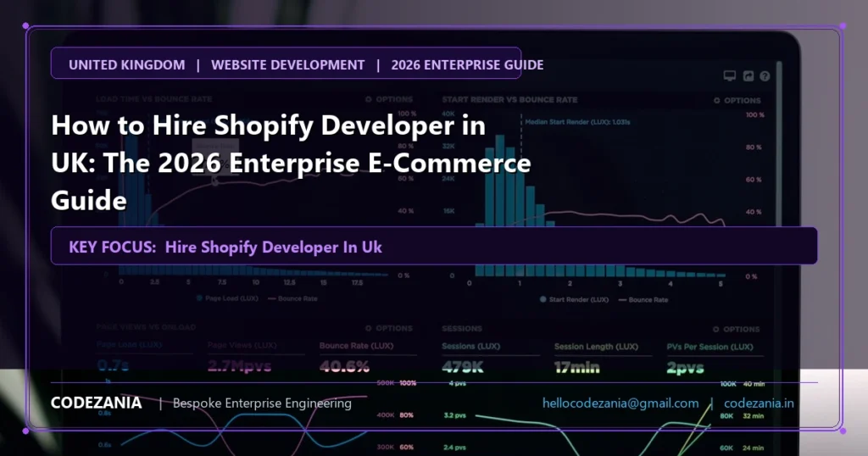Click the headline 'How to Hire Shopify Developer'
The image size is (868, 456).
[268, 125]
